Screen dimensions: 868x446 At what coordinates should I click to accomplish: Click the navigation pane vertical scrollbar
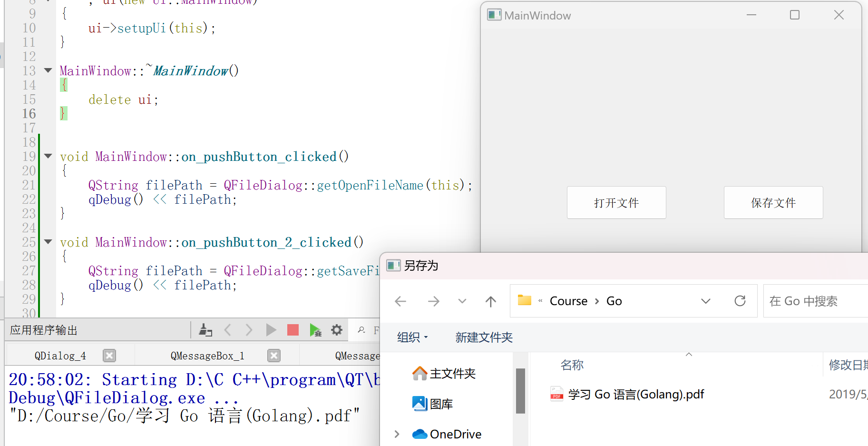(520, 390)
